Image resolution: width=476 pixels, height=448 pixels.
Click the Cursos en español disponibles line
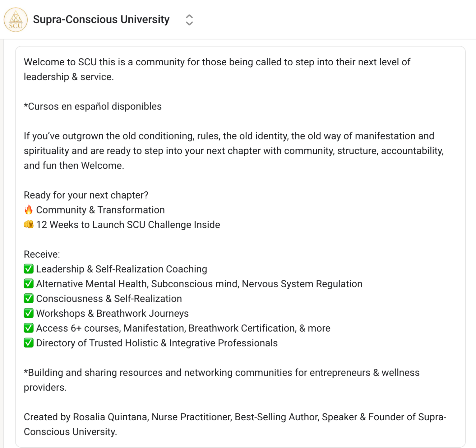coord(93,106)
